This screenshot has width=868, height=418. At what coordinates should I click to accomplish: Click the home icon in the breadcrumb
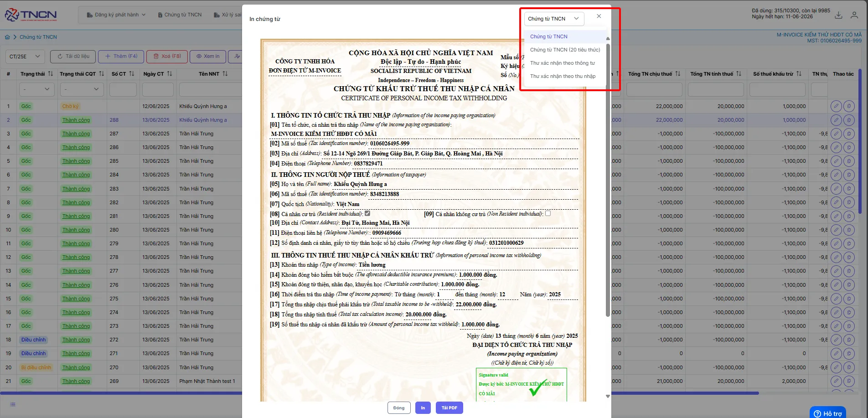(x=7, y=37)
